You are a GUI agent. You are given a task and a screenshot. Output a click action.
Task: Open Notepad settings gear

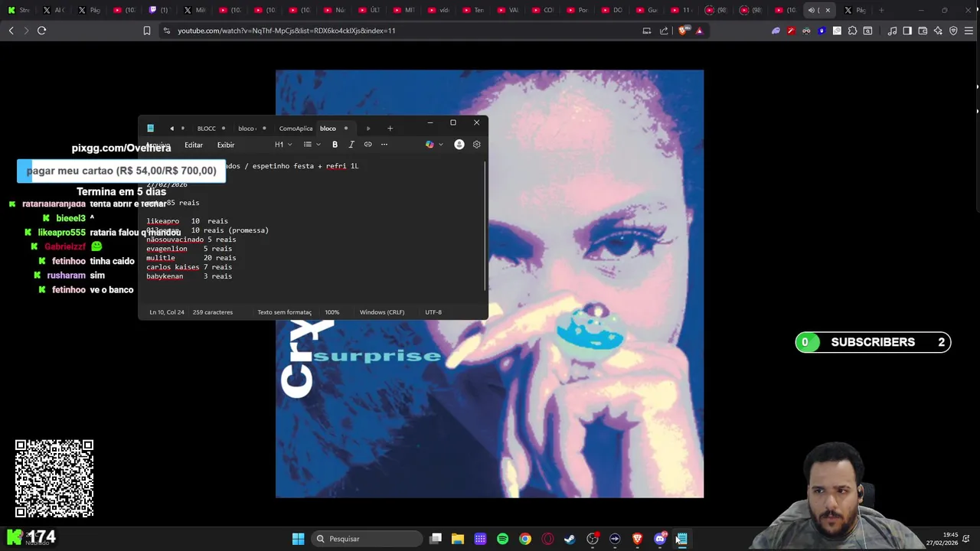pos(476,145)
